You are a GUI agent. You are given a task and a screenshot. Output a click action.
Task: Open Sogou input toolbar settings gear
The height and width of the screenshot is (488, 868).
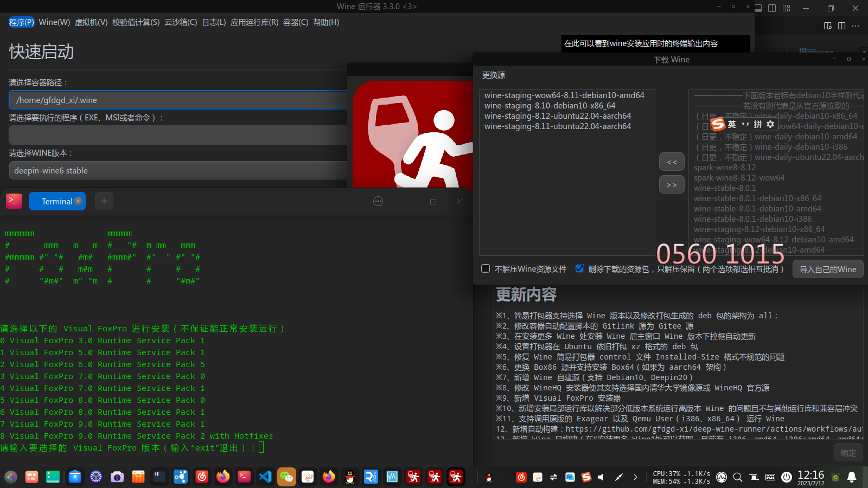[x=770, y=124]
